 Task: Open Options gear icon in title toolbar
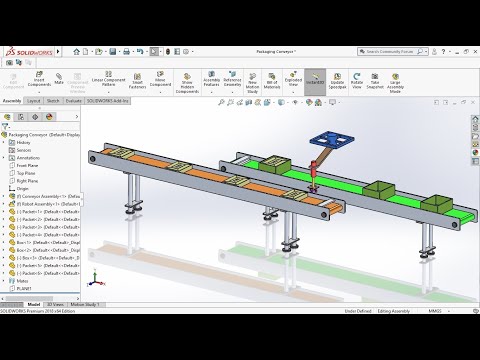186,52
